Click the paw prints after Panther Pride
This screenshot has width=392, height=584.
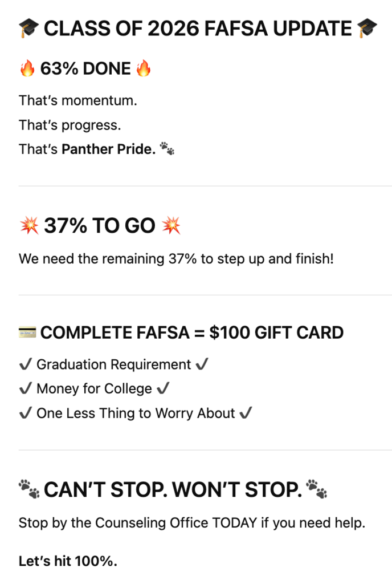coord(167,149)
